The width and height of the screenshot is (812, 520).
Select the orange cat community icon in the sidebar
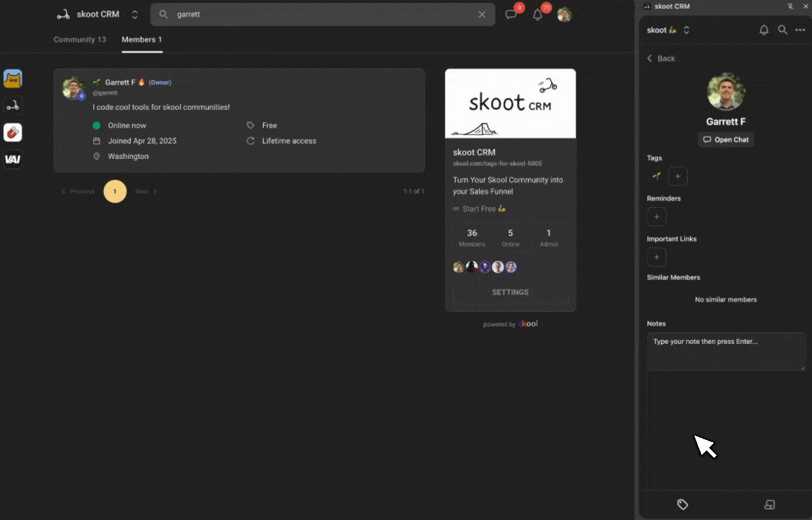click(13, 79)
